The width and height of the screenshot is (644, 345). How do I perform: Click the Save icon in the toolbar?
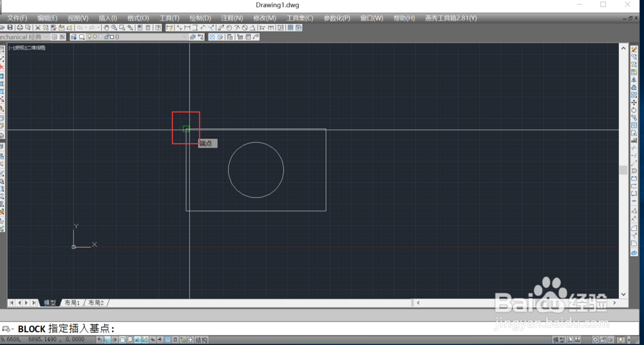point(10,28)
